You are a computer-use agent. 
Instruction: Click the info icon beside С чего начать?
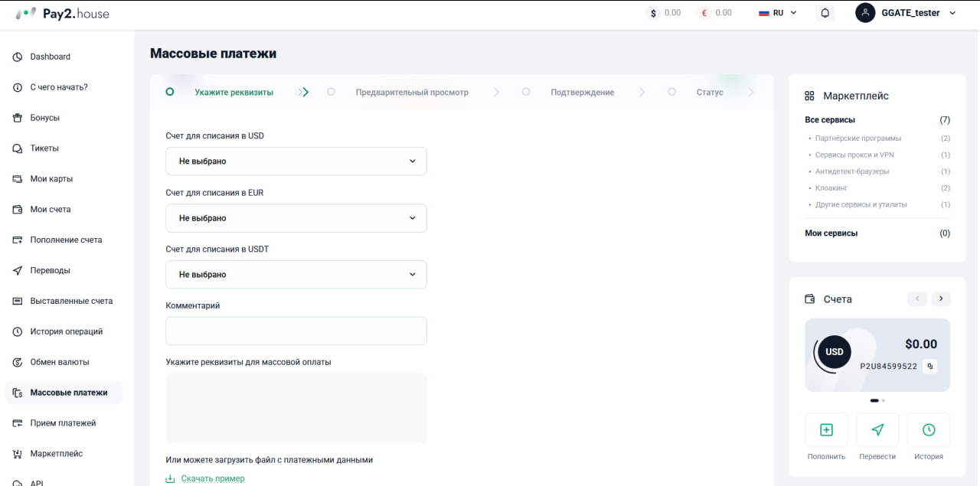coord(18,87)
